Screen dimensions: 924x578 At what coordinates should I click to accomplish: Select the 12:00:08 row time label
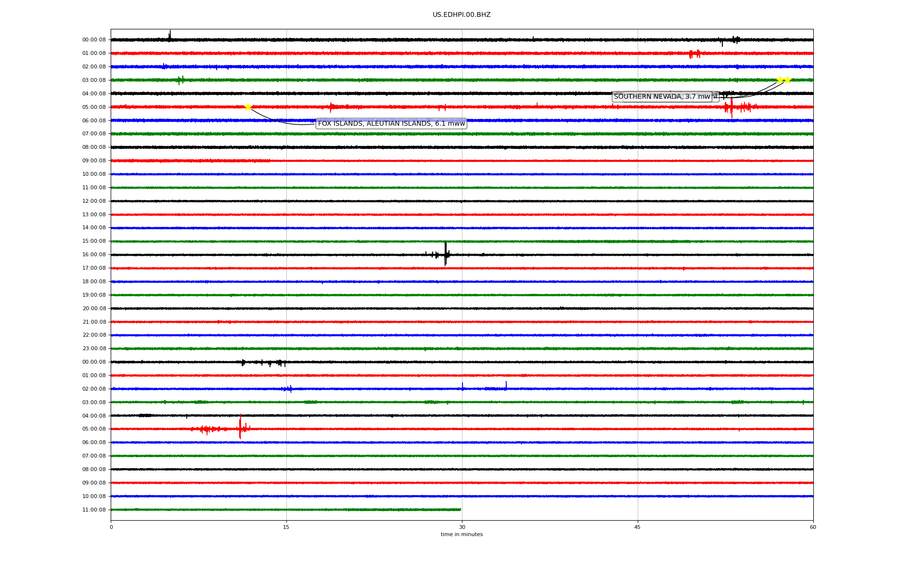94,201
